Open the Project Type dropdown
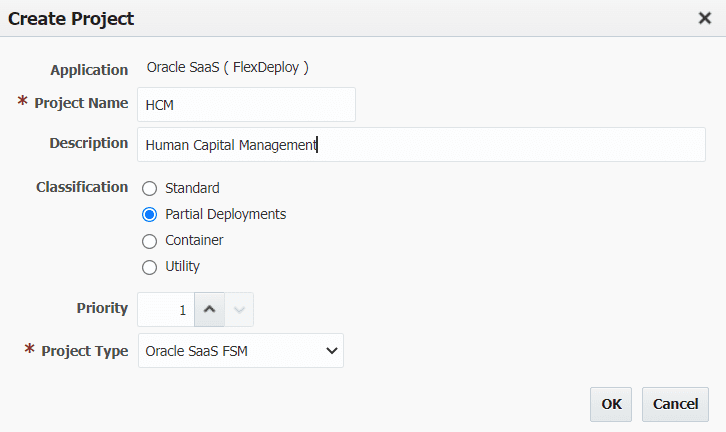The width and height of the screenshot is (726, 432). (x=241, y=351)
